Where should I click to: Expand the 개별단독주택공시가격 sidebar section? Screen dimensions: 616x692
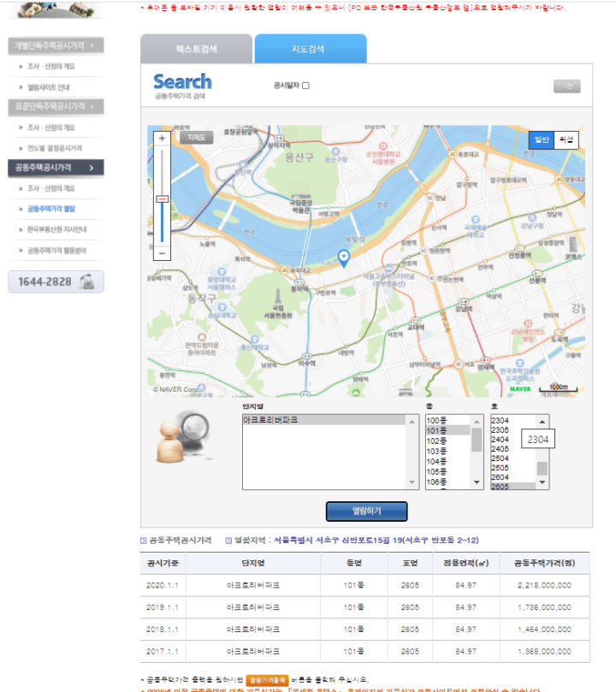[56, 45]
